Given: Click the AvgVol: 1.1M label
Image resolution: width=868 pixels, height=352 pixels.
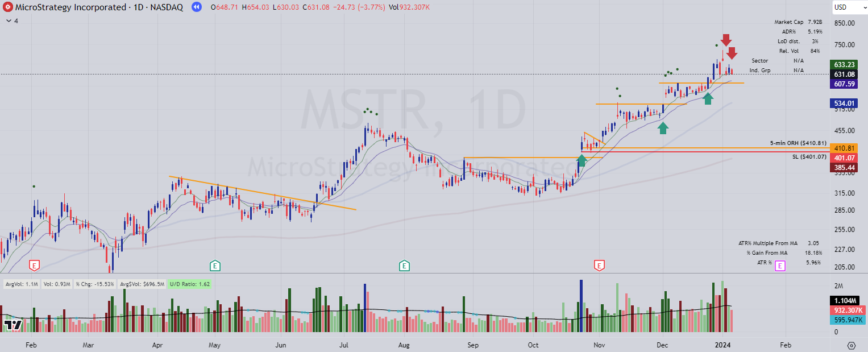Looking at the screenshot, I should [22, 284].
